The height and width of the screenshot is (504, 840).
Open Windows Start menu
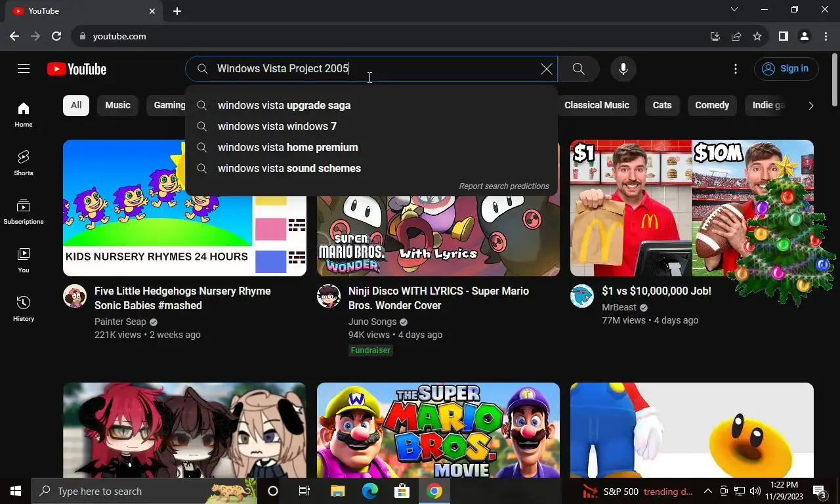point(16,491)
